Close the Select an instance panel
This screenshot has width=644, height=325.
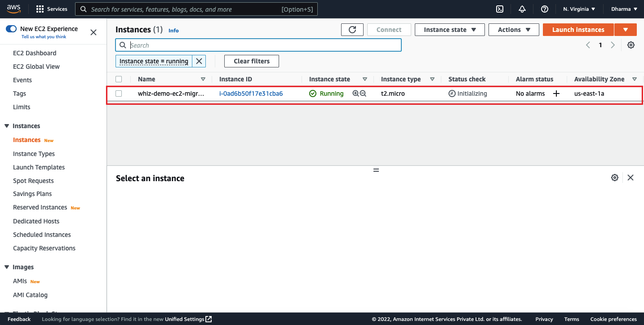coord(631,178)
